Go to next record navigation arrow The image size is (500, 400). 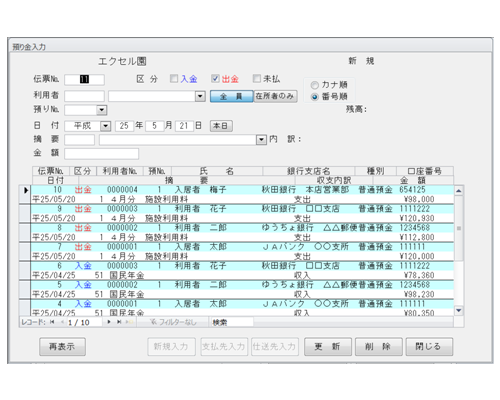(109, 322)
